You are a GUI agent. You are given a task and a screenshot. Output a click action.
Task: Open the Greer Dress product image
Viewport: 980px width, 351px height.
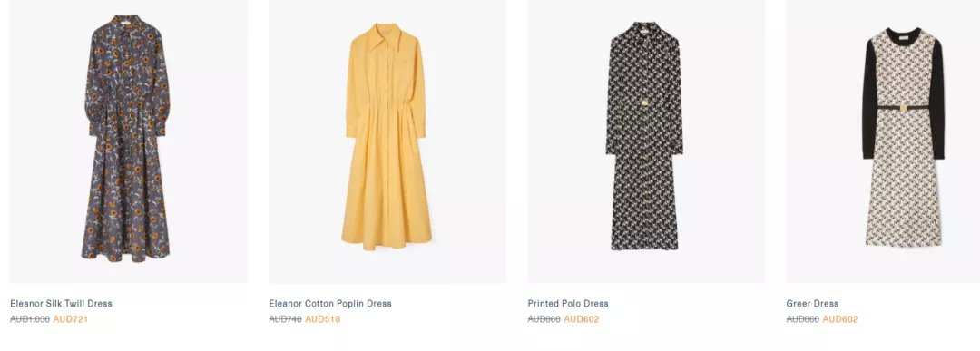(883, 141)
